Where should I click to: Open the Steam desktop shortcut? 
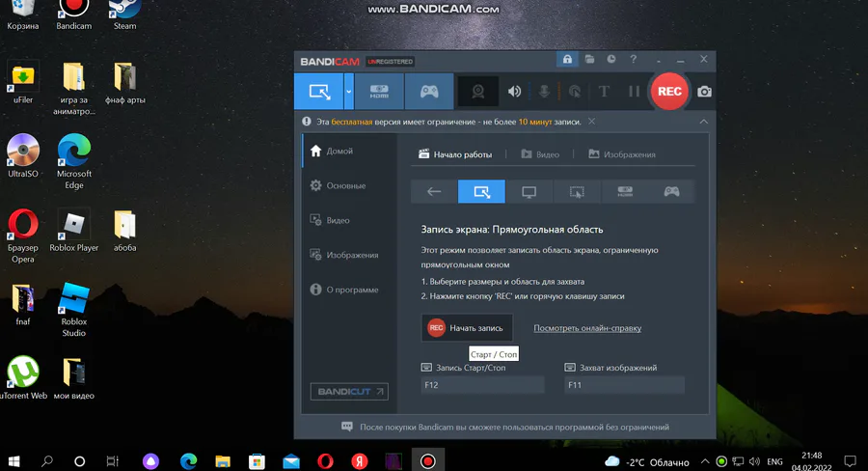point(124,15)
